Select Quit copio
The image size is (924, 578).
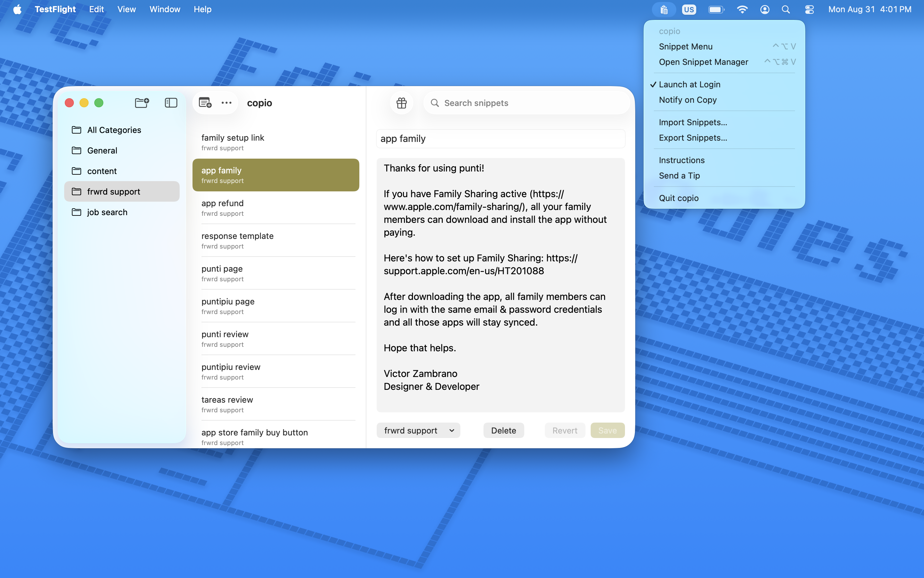[724, 198]
